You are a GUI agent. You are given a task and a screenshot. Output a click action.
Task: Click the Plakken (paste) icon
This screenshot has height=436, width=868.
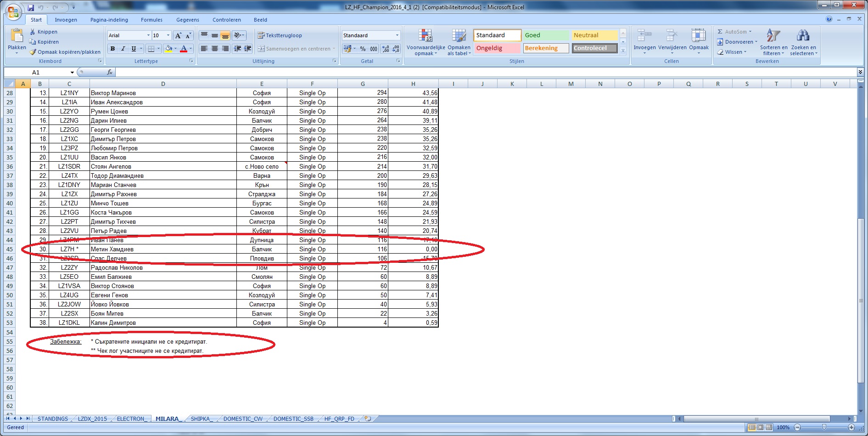click(17, 36)
